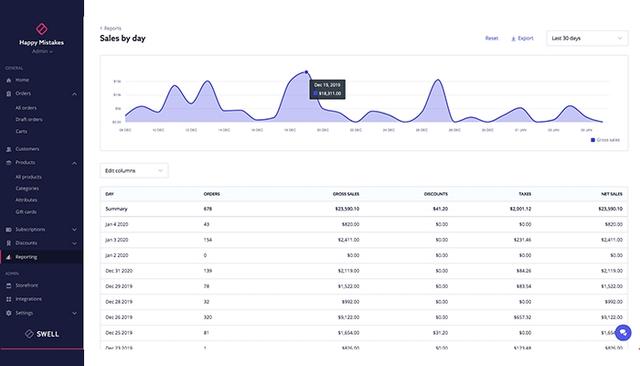Click the Discounts icon in sidebar
The width and height of the screenshot is (640, 366).
[x=9, y=243]
